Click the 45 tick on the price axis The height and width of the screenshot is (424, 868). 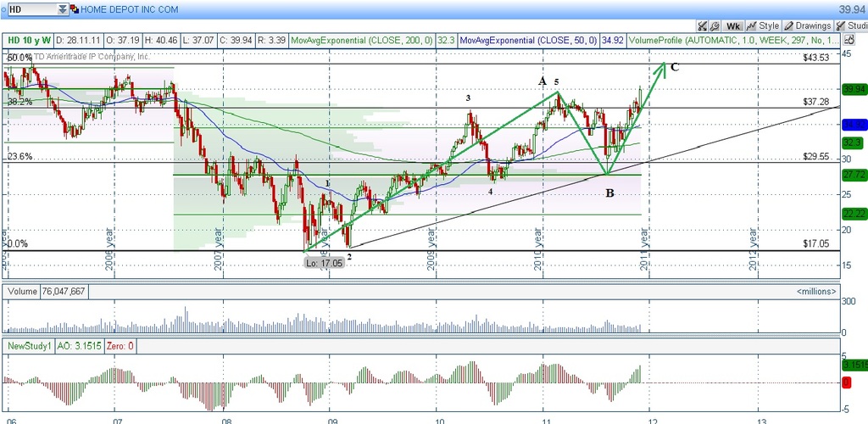[x=847, y=53]
